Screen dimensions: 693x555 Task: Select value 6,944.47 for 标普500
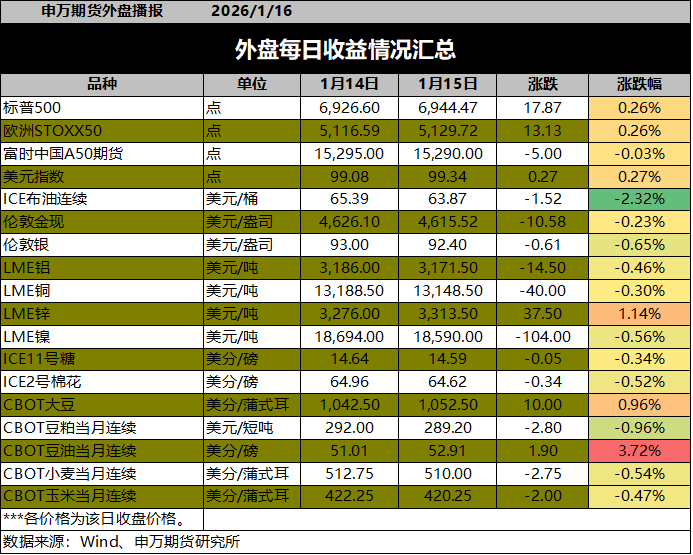(448, 108)
